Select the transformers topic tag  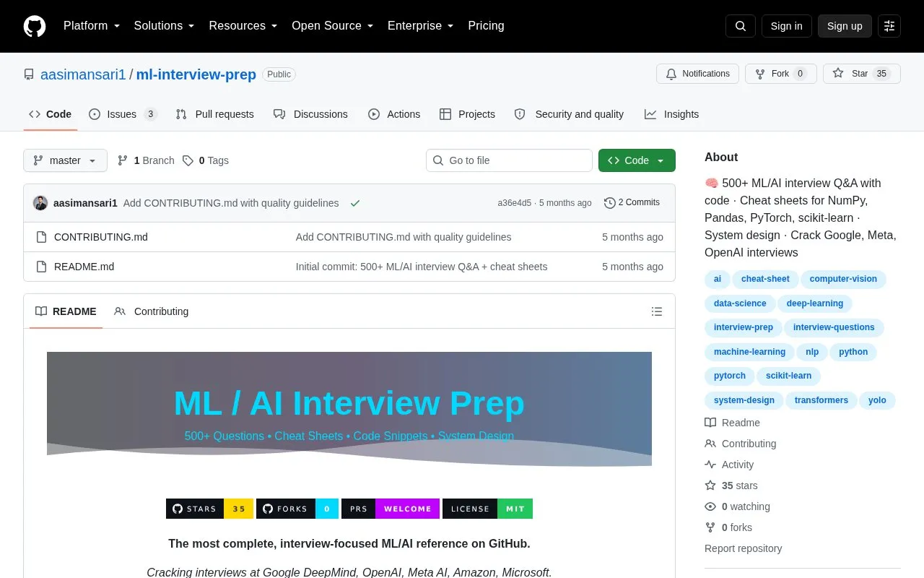coord(821,400)
